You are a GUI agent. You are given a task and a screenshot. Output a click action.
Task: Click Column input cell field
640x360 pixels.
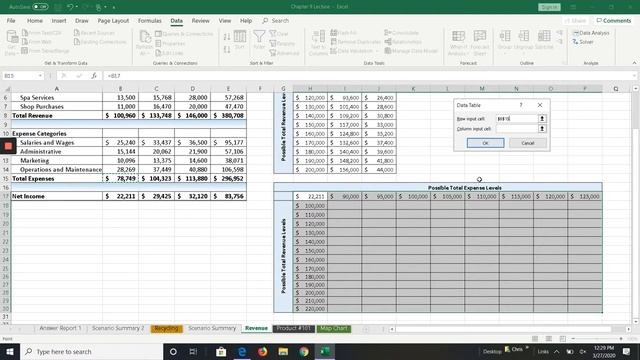(x=516, y=129)
